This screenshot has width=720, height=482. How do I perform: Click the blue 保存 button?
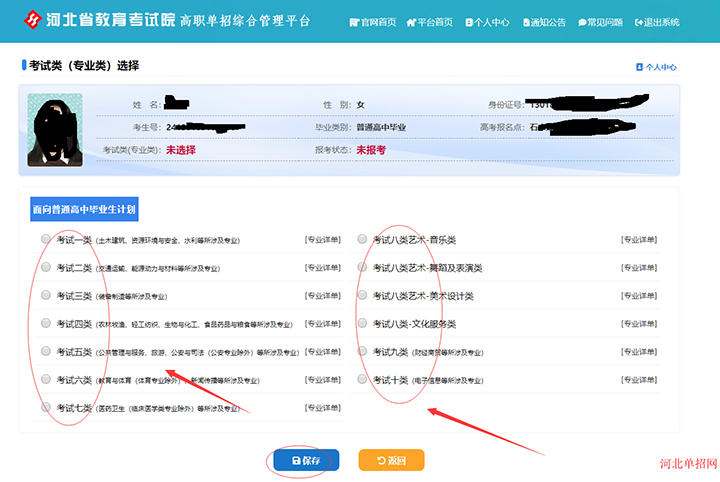click(306, 460)
